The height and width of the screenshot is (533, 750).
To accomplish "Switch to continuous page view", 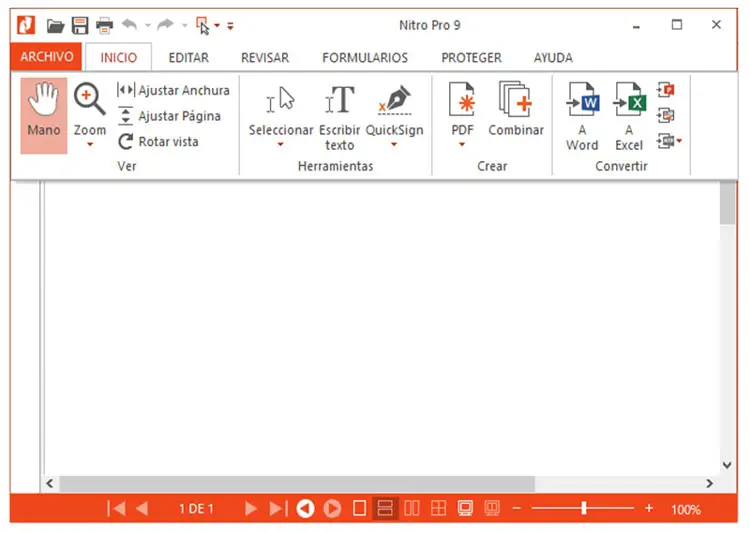I will coord(385,508).
